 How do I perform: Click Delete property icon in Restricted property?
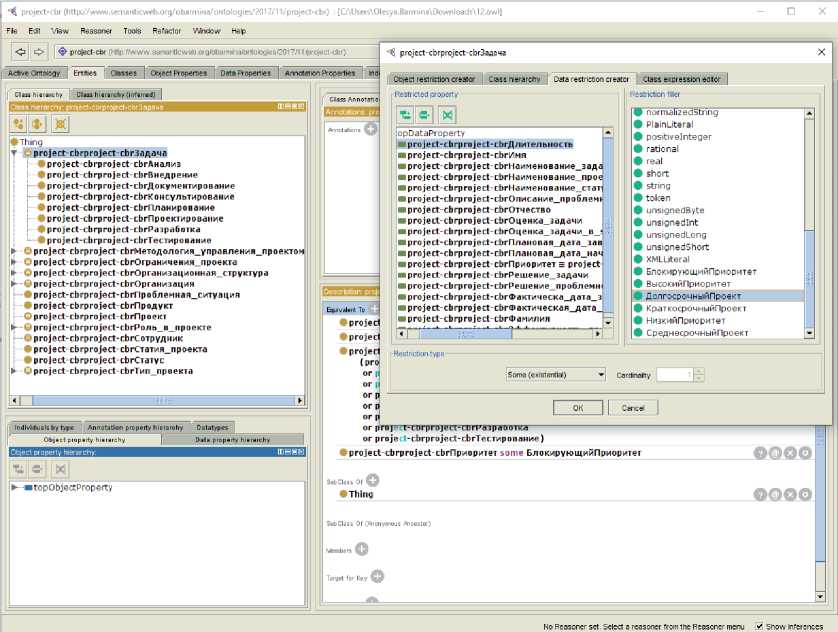click(x=447, y=114)
